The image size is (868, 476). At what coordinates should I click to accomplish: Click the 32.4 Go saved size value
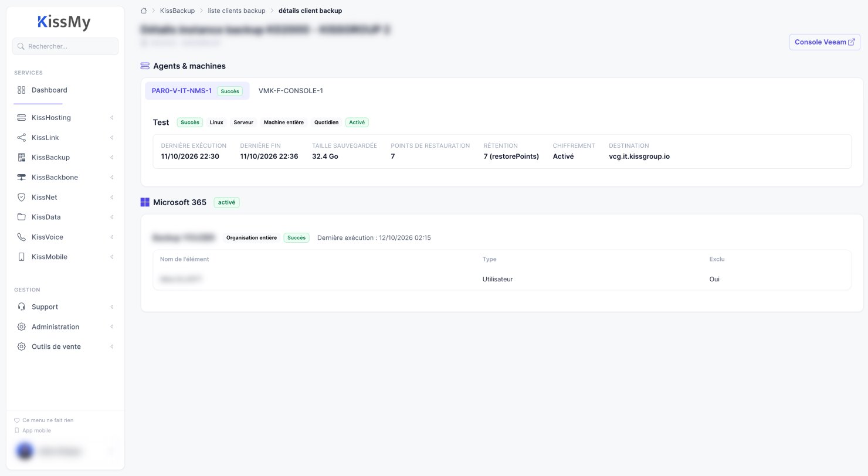coord(325,157)
